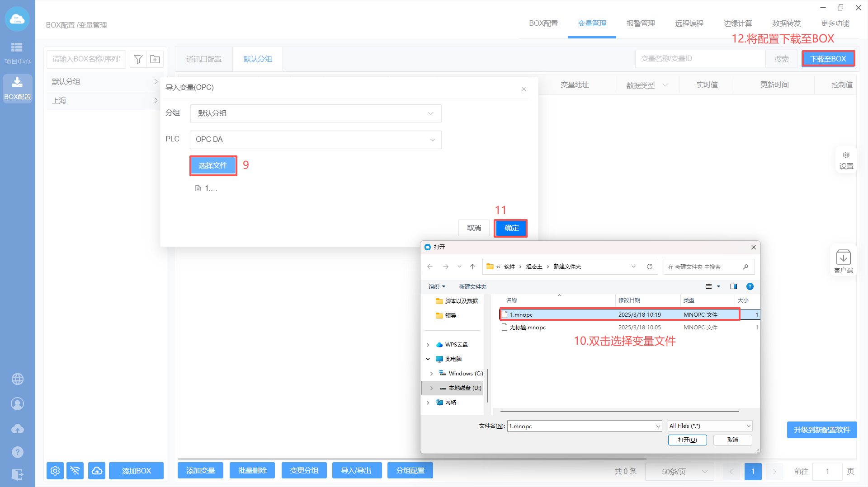Click the 下载至BOX button
Screen dimensions: 868x487
[x=828, y=59]
